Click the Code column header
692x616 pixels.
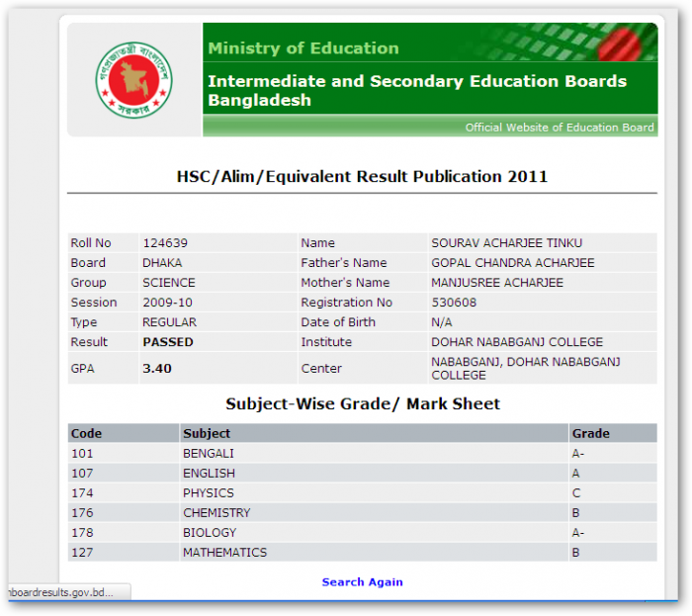coord(87,434)
